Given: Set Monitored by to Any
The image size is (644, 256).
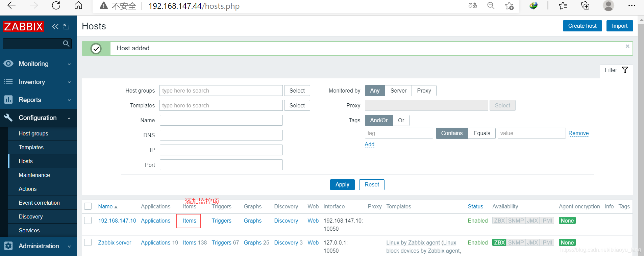Looking at the screenshot, I should coord(375,91).
